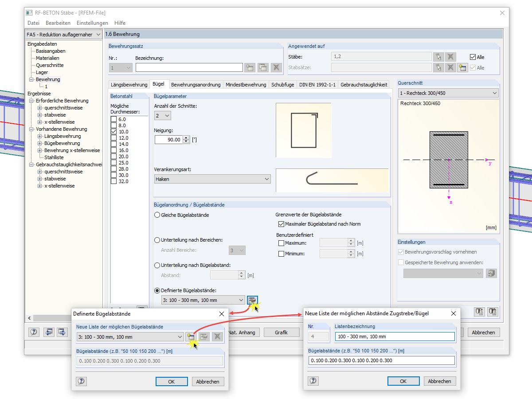Open Datei menu

[x=33, y=23]
